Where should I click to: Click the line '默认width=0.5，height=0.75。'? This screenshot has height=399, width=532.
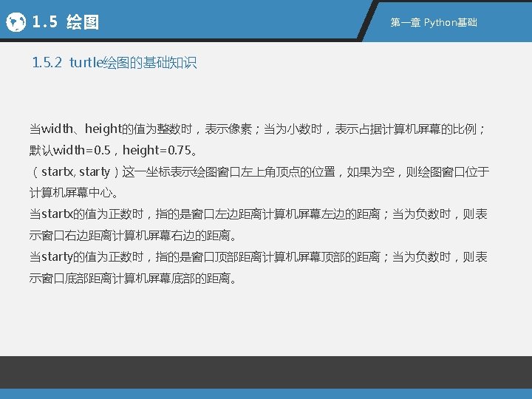[x=113, y=150]
